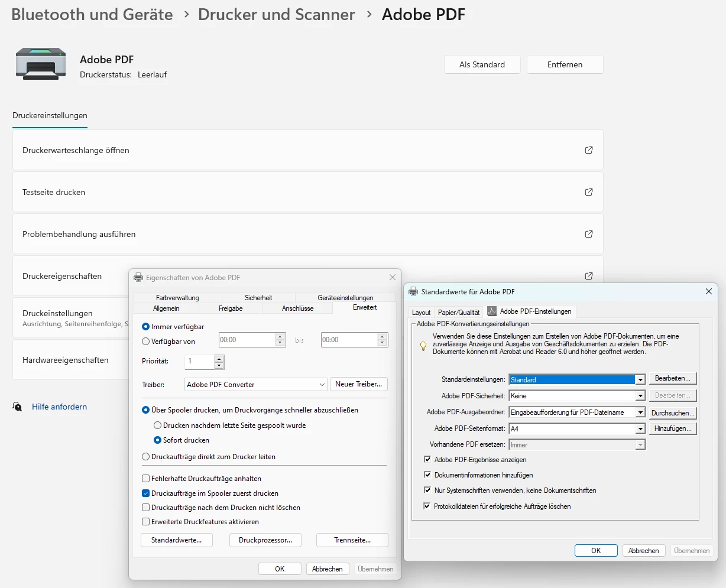Select Verfügbar von radio button
The image size is (726, 588).
click(x=146, y=341)
